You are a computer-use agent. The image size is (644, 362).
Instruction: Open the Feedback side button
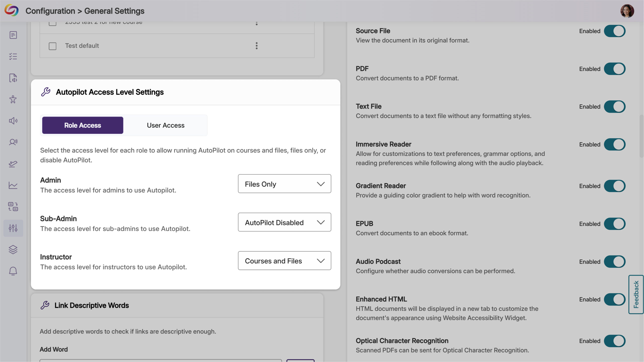pos(636,294)
